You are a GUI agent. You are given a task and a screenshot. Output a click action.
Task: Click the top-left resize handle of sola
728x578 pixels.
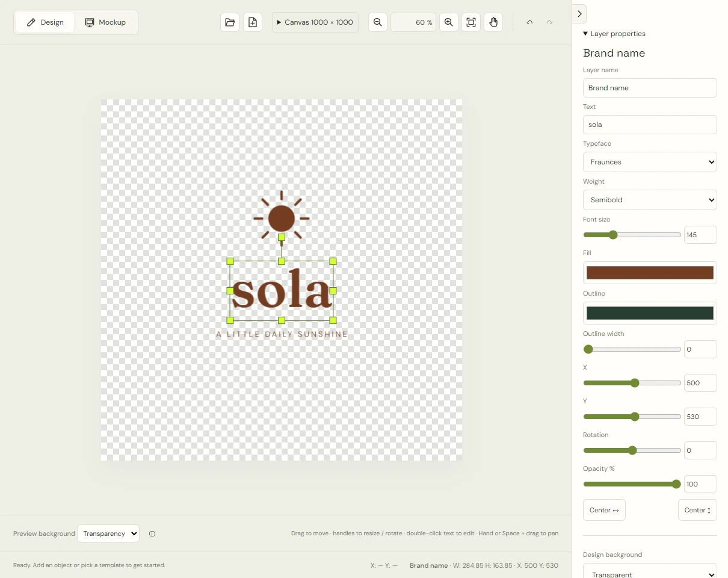coord(230,261)
